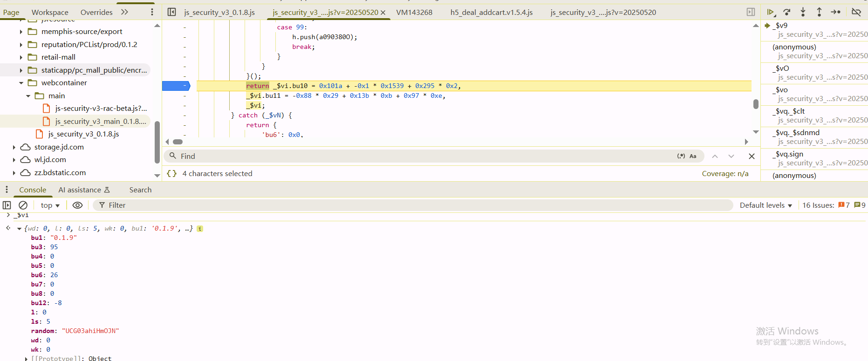Click the Step debugger arrow icon
868x361 pixels.
(x=835, y=12)
